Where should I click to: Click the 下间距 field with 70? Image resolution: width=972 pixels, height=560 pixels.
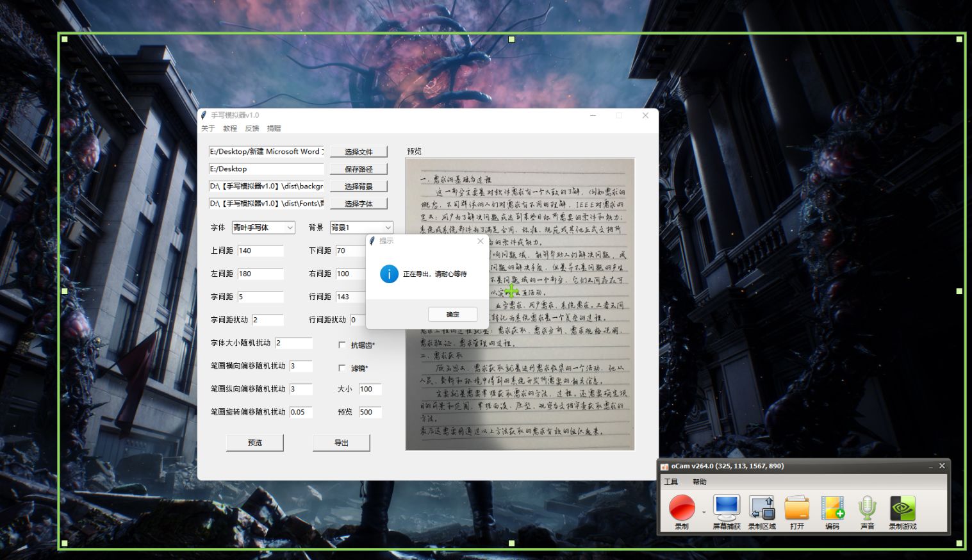coord(350,251)
